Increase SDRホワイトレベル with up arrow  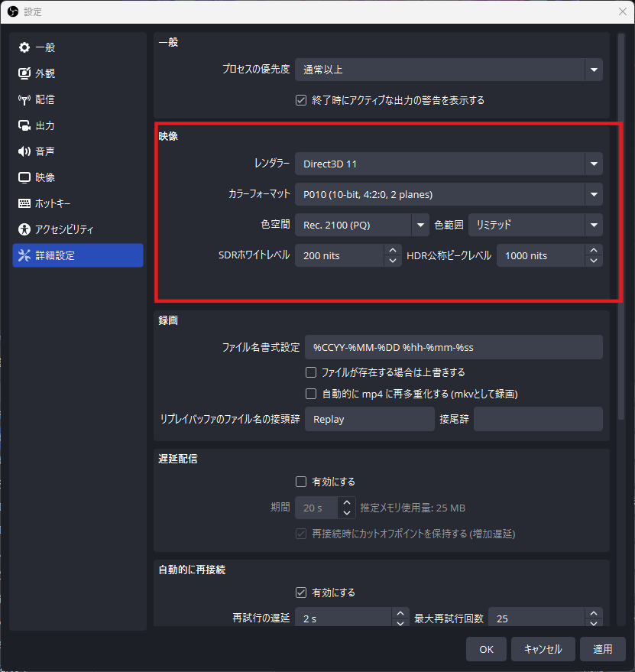click(x=393, y=250)
